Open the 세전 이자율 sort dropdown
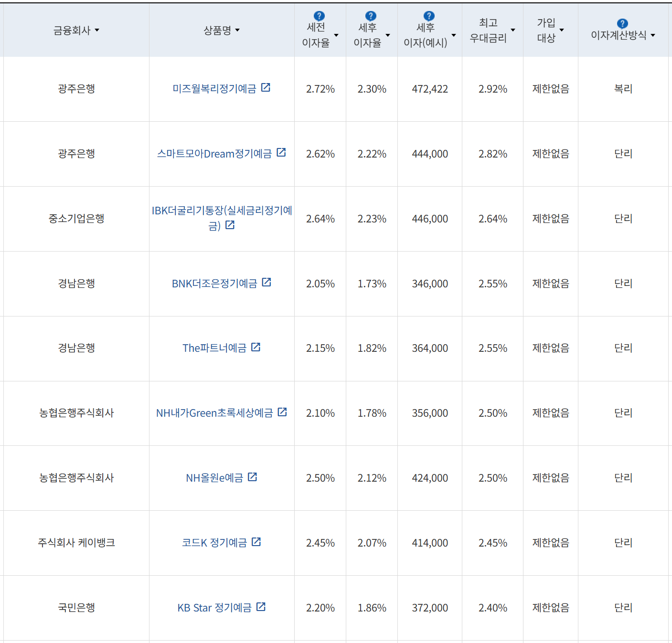The width and height of the screenshot is (672, 643). tap(337, 36)
